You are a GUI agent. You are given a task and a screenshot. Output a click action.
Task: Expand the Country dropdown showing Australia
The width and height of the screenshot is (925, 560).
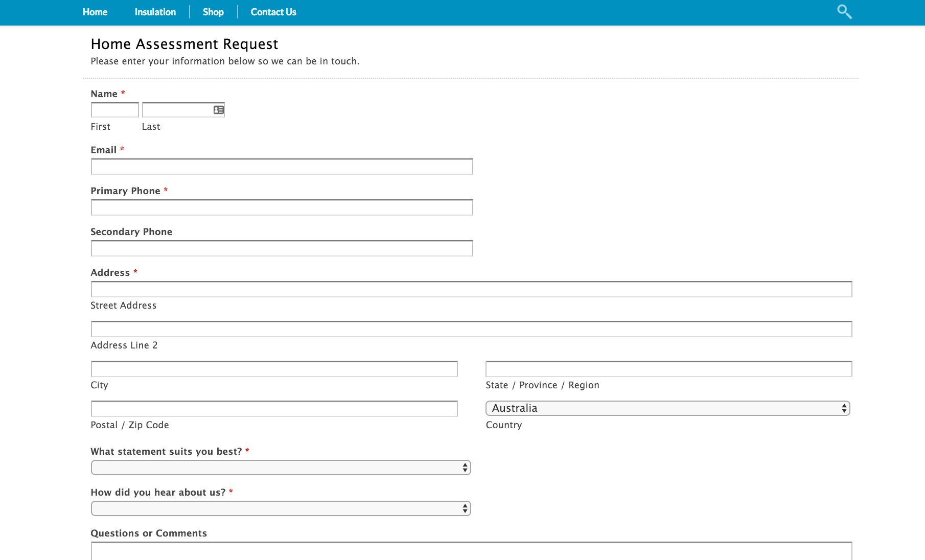pyautogui.click(x=667, y=408)
